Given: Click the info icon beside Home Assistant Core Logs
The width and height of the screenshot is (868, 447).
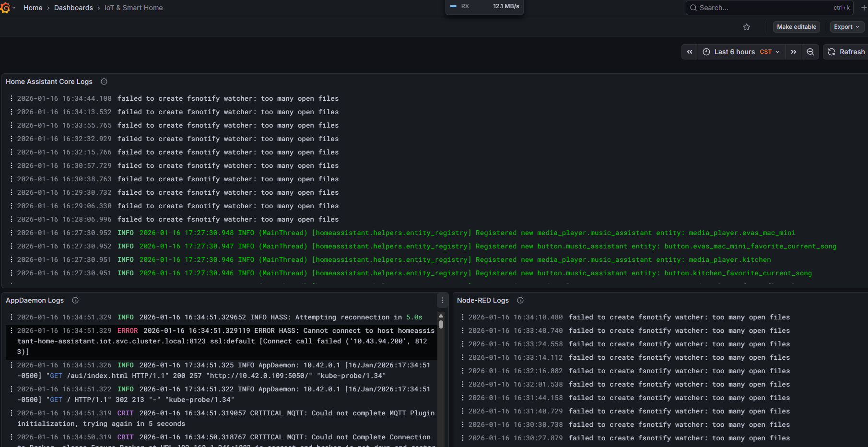Looking at the screenshot, I should click(x=104, y=82).
